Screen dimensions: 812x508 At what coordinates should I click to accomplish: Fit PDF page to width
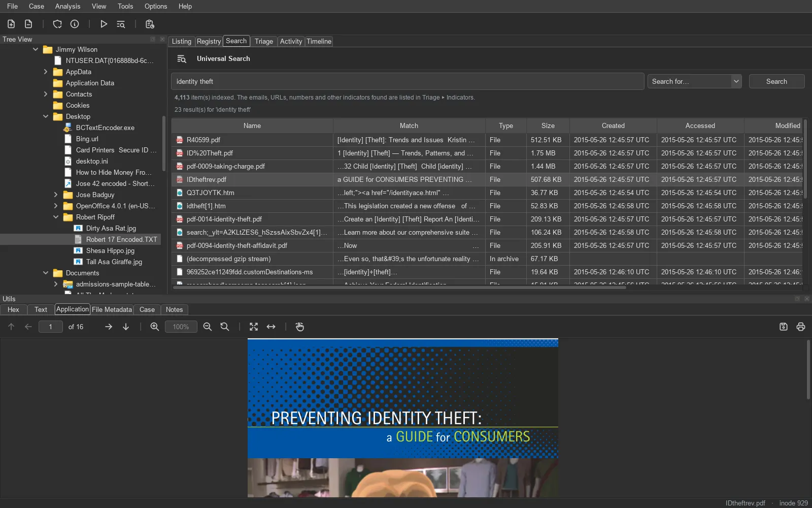(x=271, y=327)
